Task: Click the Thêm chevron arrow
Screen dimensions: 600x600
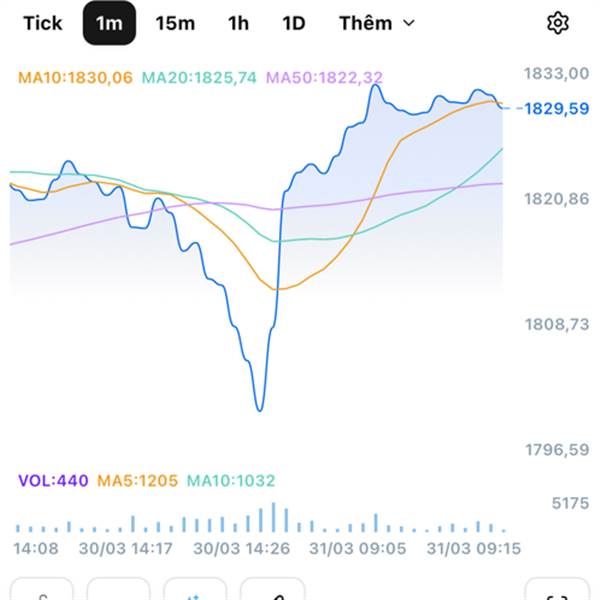Action: [408, 23]
